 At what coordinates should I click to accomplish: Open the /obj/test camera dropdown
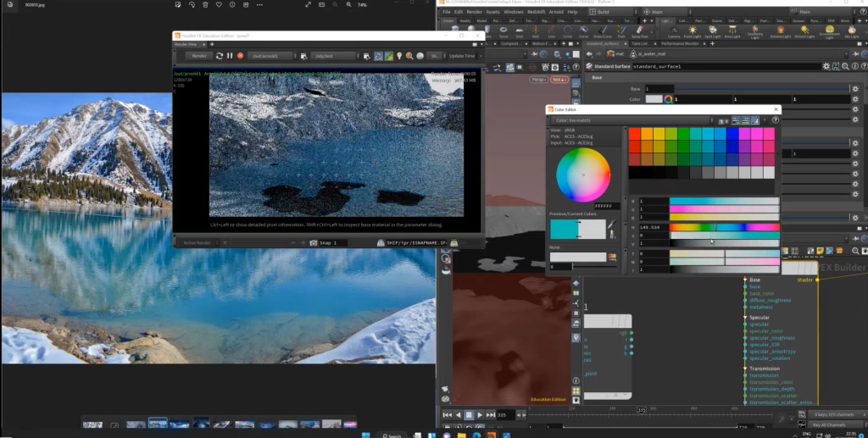coord(334,56)
